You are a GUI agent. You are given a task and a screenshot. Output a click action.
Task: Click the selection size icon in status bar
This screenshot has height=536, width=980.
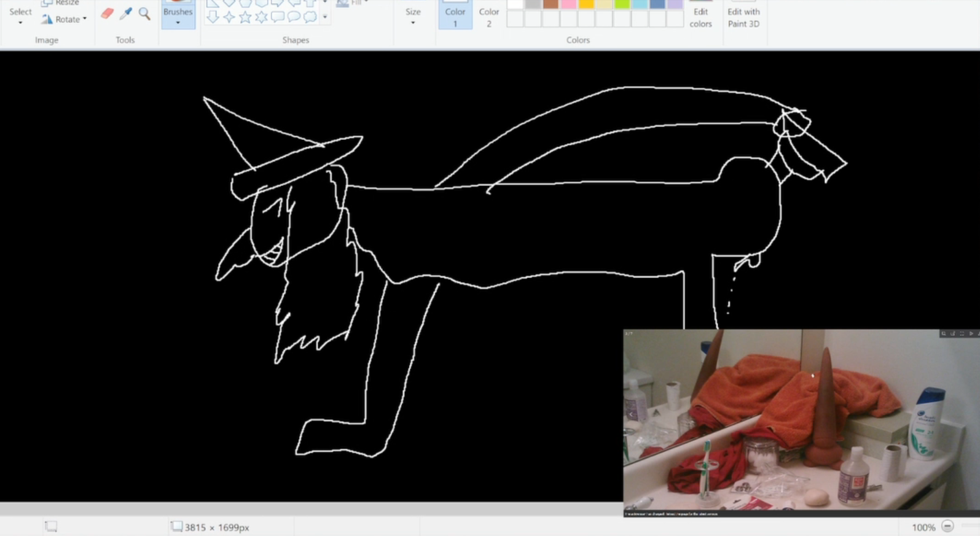(x=51, y=526)
